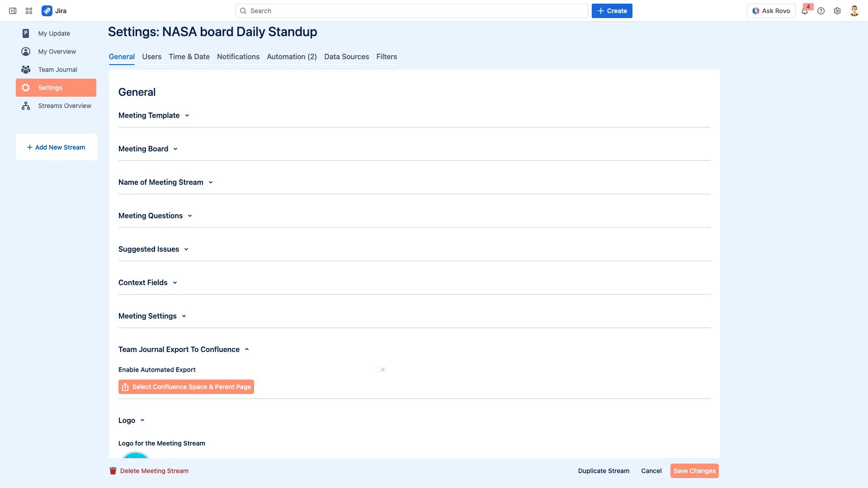Open the Automation (2) tab

292,56
